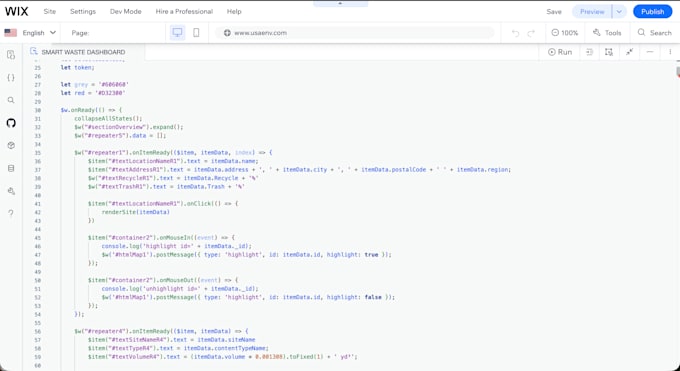
Task: Open the databases icon in sidebar
Action: pyautogui.click(x=11, y=168)
